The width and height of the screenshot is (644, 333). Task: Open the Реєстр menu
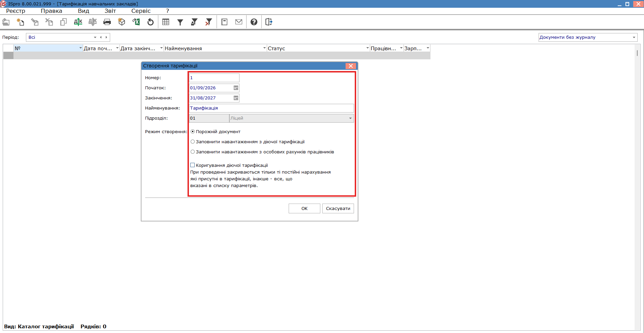pos(15,11)
